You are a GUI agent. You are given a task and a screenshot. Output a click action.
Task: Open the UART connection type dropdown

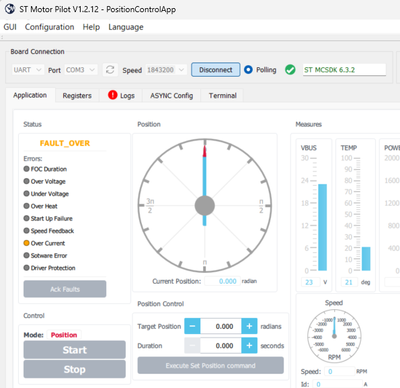coord(28,70)
